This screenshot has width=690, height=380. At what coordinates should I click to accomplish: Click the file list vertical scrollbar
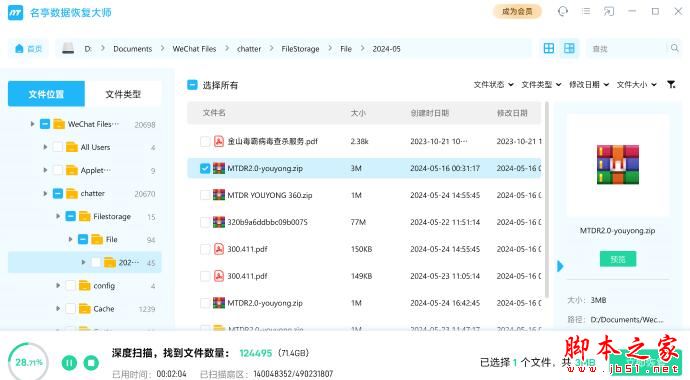tap(547, 200)
